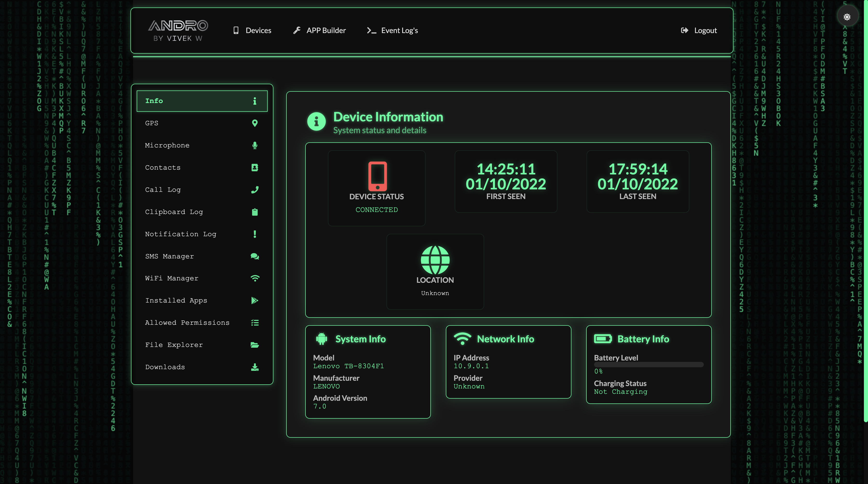
Task: Open the Microphone tool icon
Action: [255, 145]
